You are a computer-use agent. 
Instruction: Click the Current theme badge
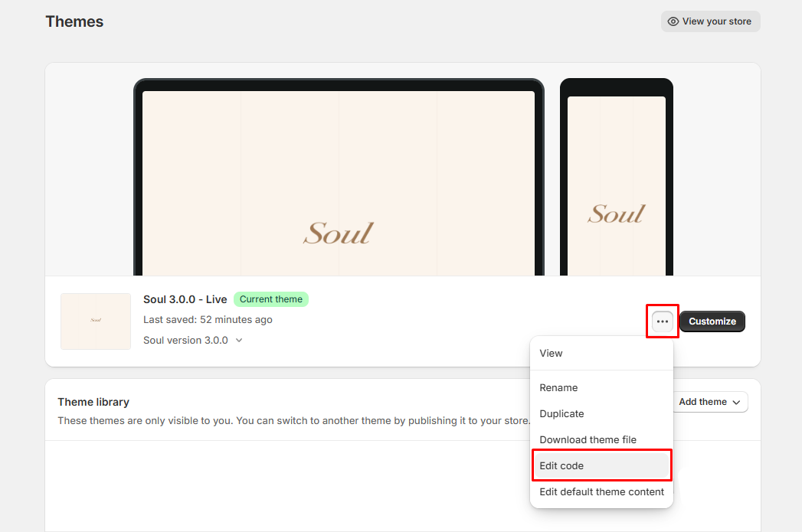pyautogui.click(x=271, y=299)
